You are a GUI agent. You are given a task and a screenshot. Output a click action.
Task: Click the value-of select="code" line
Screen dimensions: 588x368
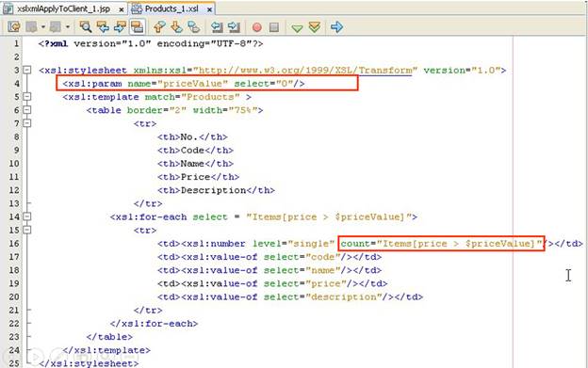269,257
